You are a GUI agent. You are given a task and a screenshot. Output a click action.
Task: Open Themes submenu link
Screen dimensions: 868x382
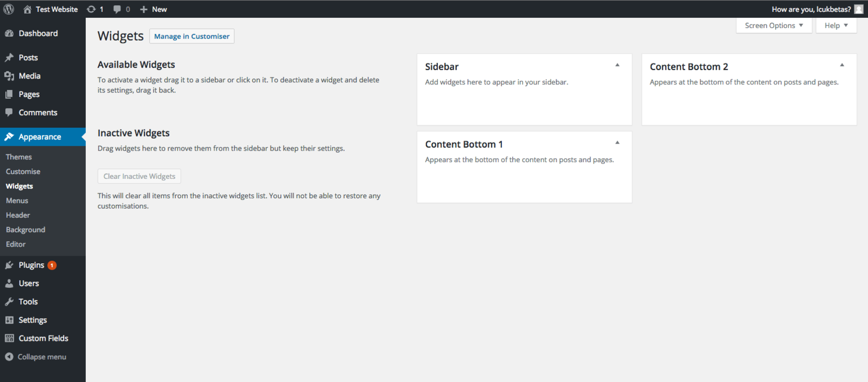(19, 157)
